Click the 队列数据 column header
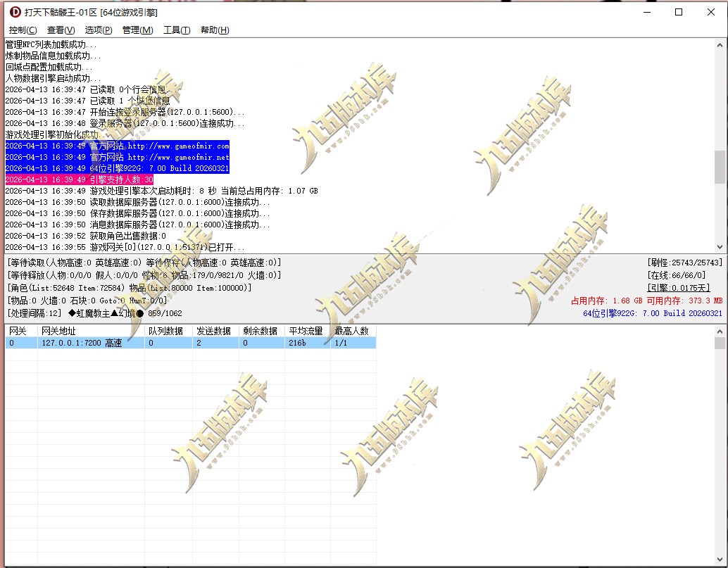Screen dimensions: 728x568 point(168,331)
